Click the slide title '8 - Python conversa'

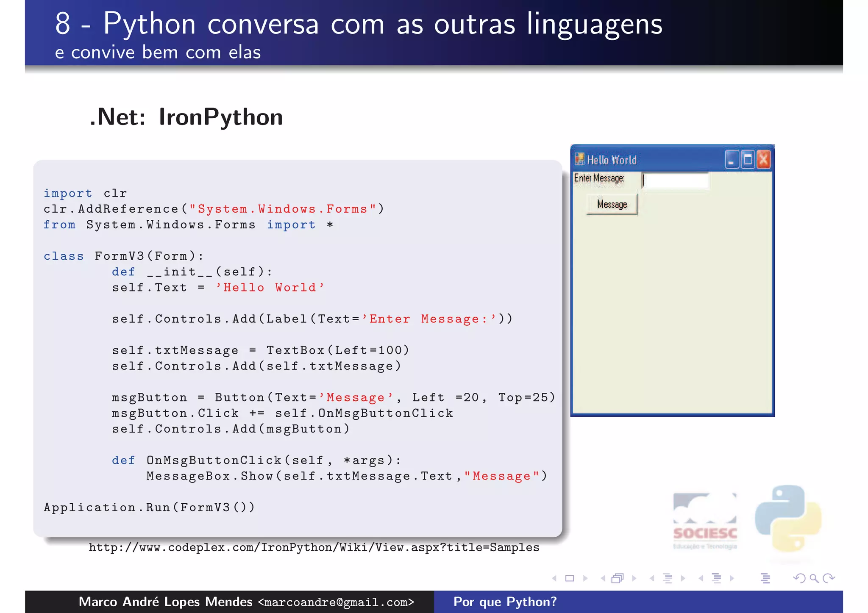pyautogui.click(x=359, y=24)
